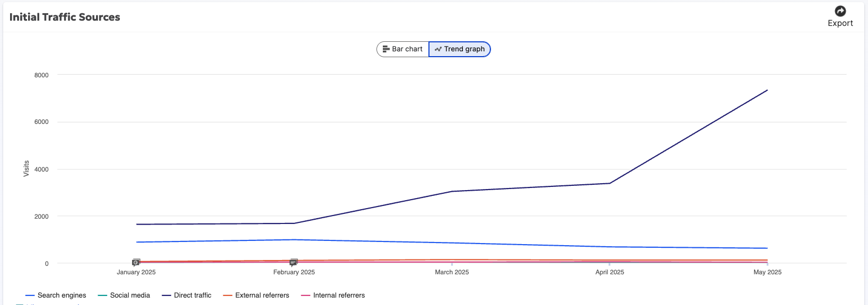Select the Trend graph view
The height and width of the screenshot is (305, 868).
460,49
